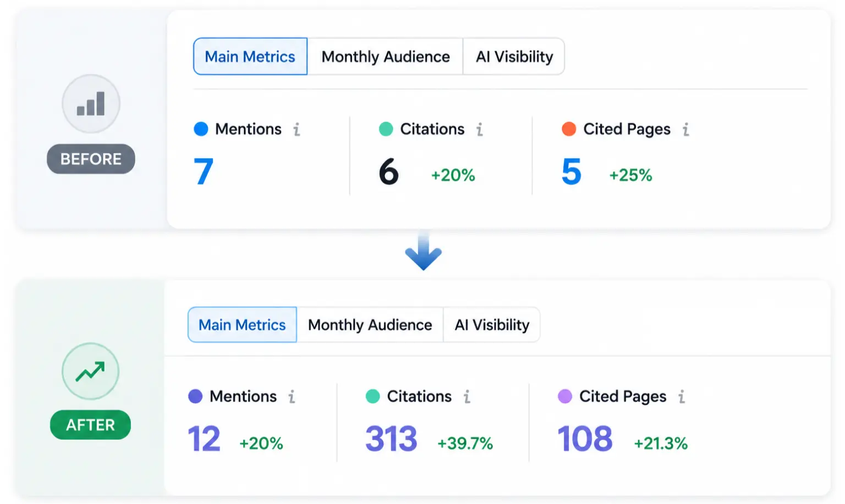Switch to Monthly Audience tab in the BEFORE panel
The width and height of the screenshot is (845, 504).
click(386, 57)
